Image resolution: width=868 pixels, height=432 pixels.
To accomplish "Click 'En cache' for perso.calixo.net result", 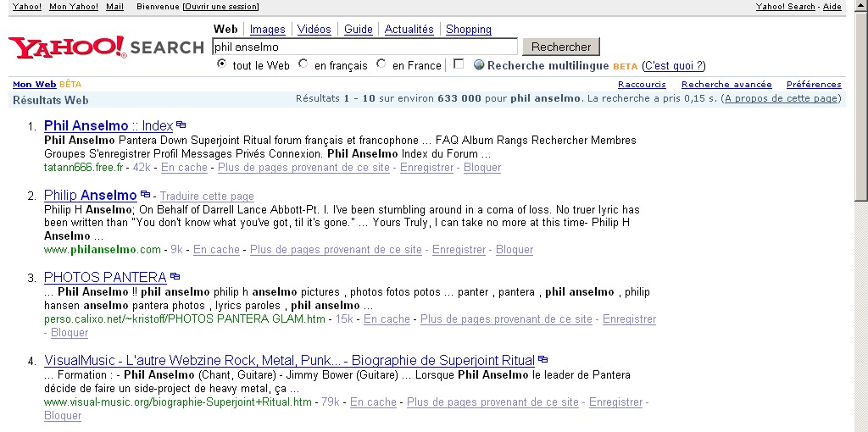I will pyautogui.click(x=387, y=318).
